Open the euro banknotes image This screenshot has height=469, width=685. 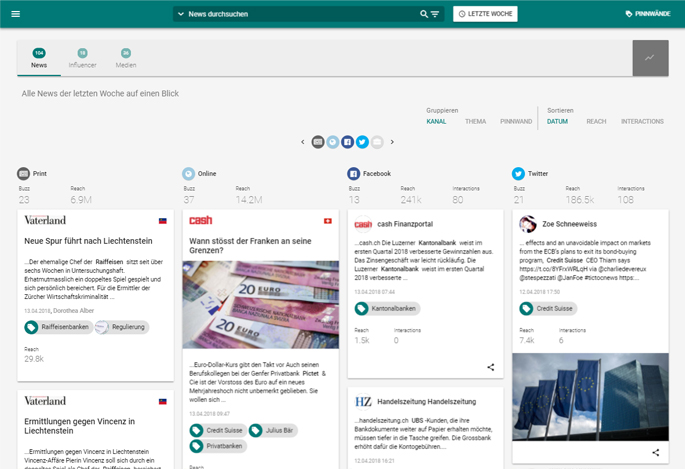[260, 305]
